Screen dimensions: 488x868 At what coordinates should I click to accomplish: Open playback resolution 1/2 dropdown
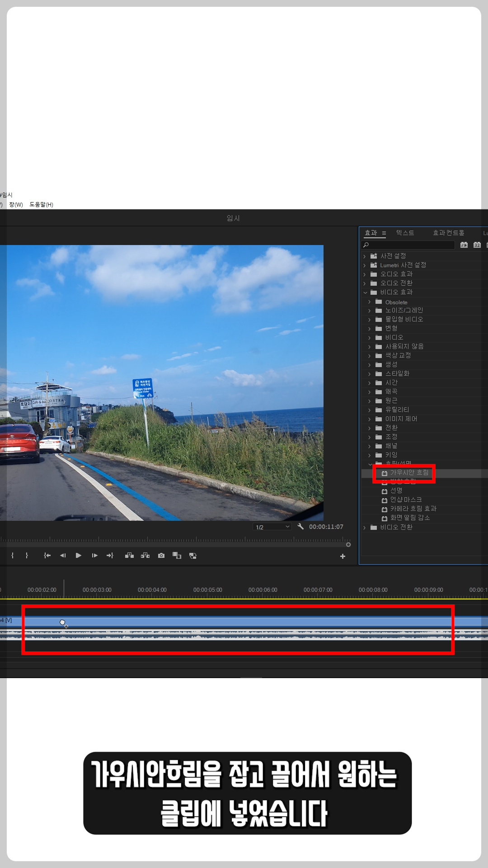click(x=272, y=527)
